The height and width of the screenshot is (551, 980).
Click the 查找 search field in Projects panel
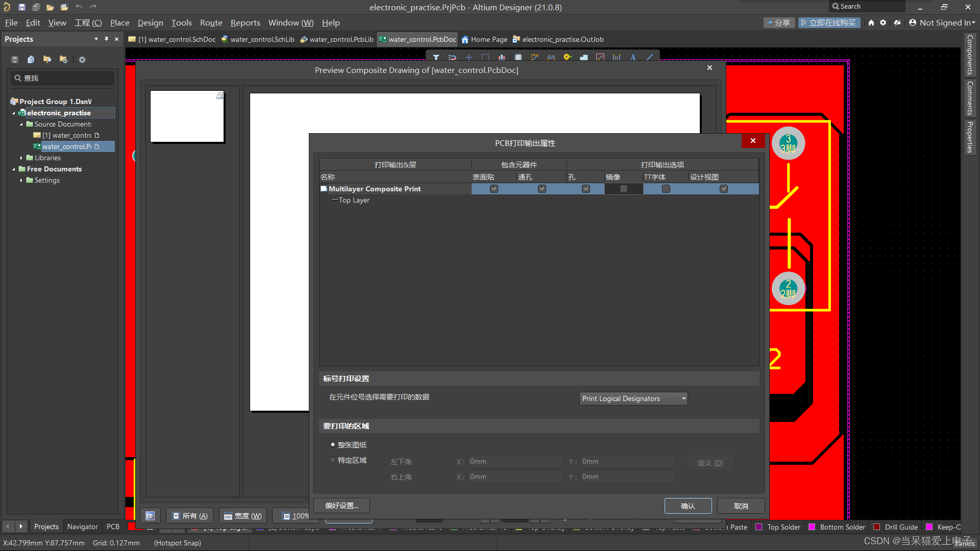click(62, 78)
